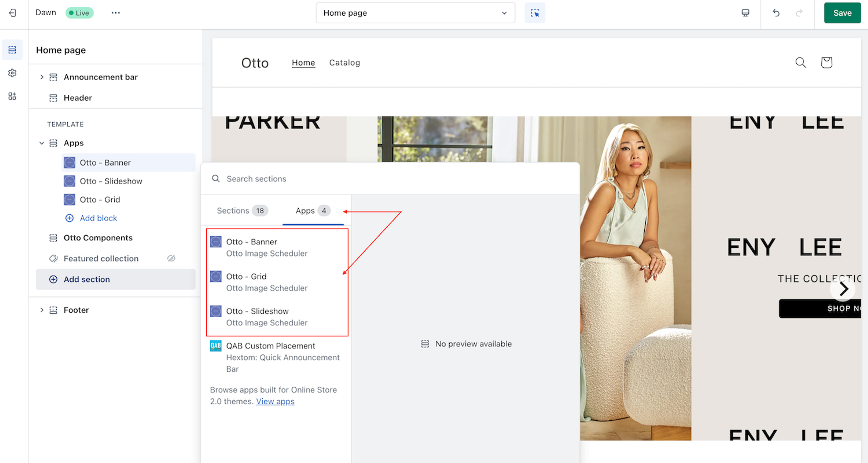The width and height of the screenshot is (868, 463).
Task: Switch to the Sections tab
Action: point(242,211)
